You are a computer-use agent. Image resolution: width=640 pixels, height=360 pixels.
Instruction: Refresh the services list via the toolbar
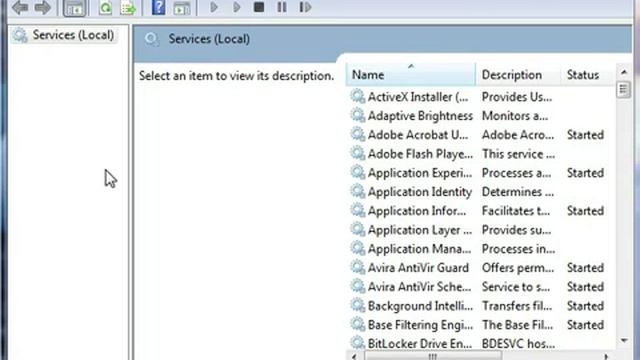105,7
